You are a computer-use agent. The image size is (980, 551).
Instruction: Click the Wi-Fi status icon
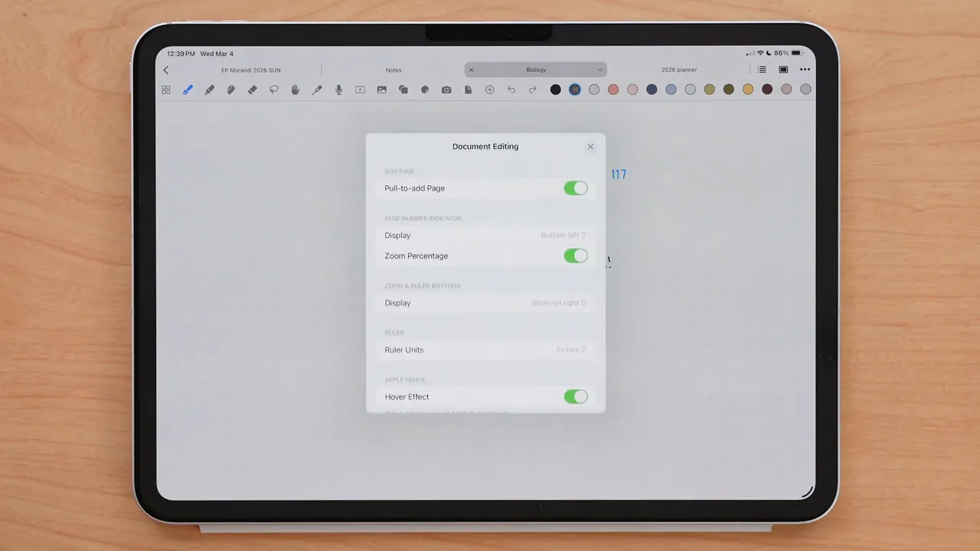pyautogui.click(x=760, y=54)
